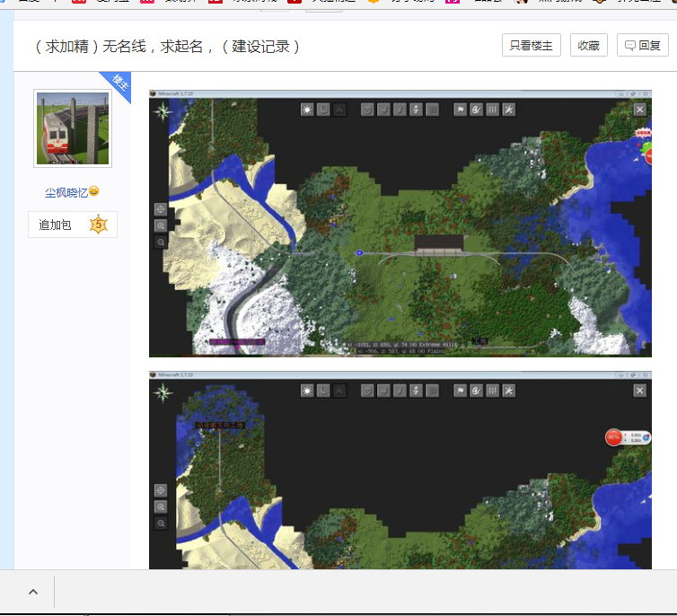Click the 楼主 corner ribbon
The height and width of the screenshot is (616, 677).
(x=119, y=84)
